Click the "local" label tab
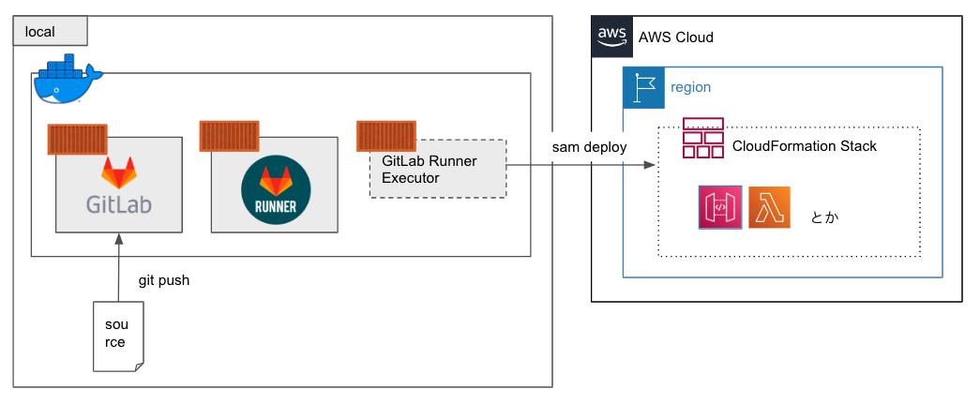980x404 pixels. 50,31
